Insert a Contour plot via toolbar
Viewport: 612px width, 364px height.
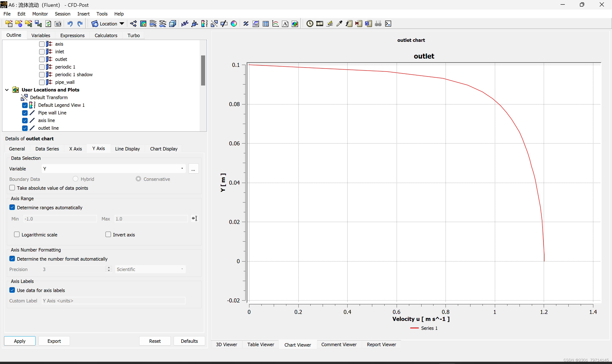click(x=143, y=24)
